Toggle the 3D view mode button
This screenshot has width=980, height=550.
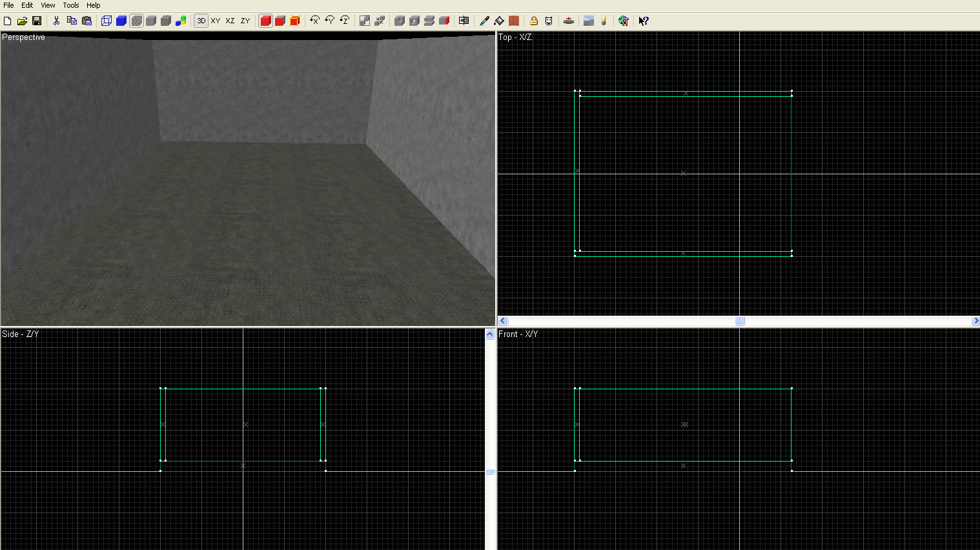[x=201, y=21]
